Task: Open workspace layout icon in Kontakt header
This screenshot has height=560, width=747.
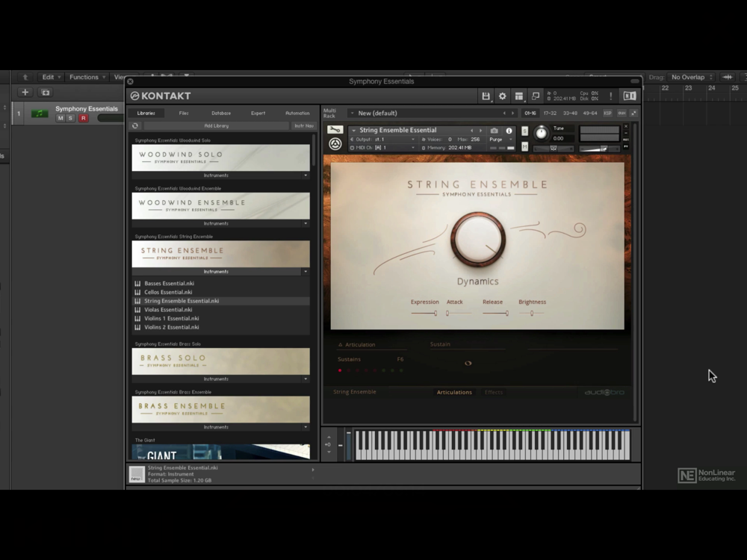Action: [519, 96]
